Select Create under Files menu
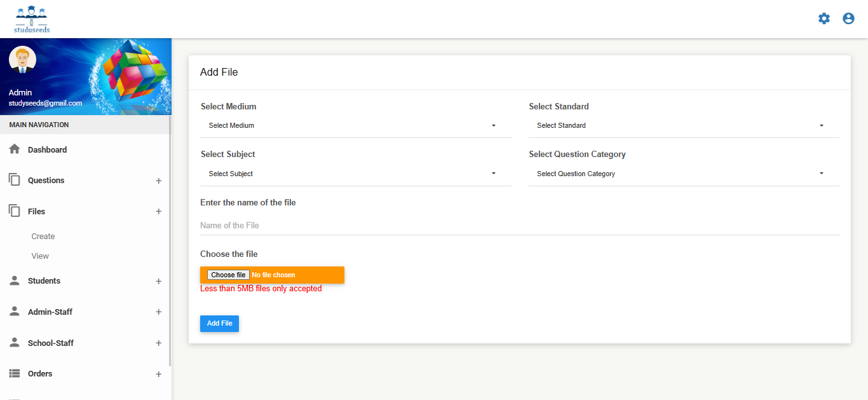868x400 pixels. click(x=43, y=237)
